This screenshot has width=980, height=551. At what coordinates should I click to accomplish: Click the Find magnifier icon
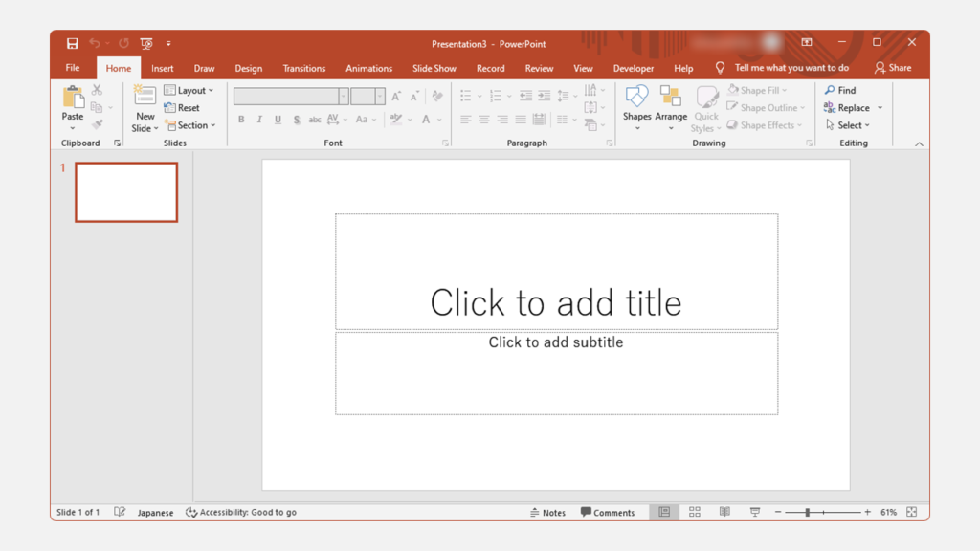tap(831, 90)
